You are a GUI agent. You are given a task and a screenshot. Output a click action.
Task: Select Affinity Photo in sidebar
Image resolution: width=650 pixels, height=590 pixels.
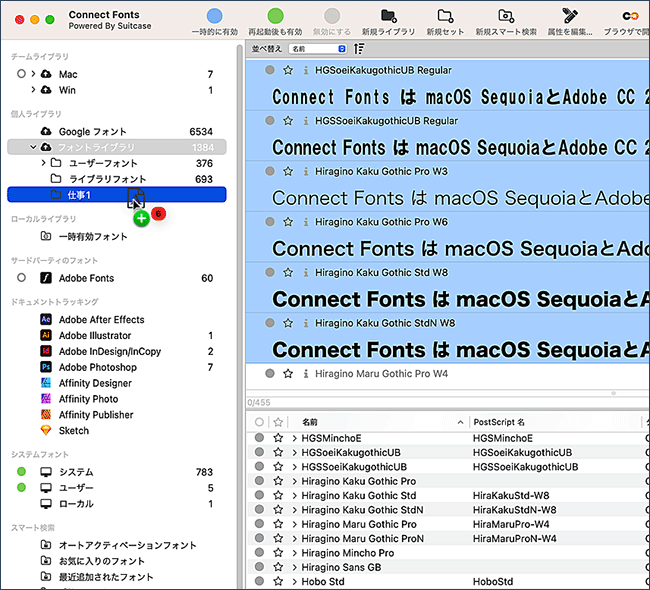point(88,399)
